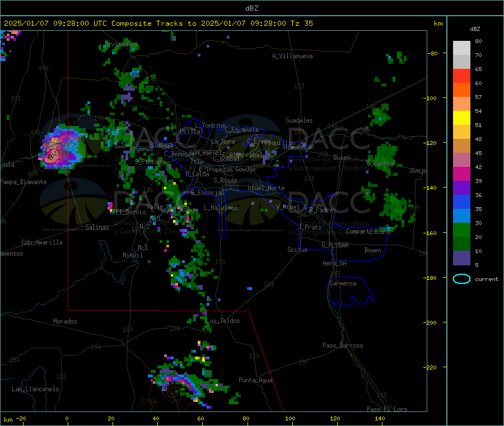Click the Soitue map label
Screen dimensions: 504x426
pos(297,250)
